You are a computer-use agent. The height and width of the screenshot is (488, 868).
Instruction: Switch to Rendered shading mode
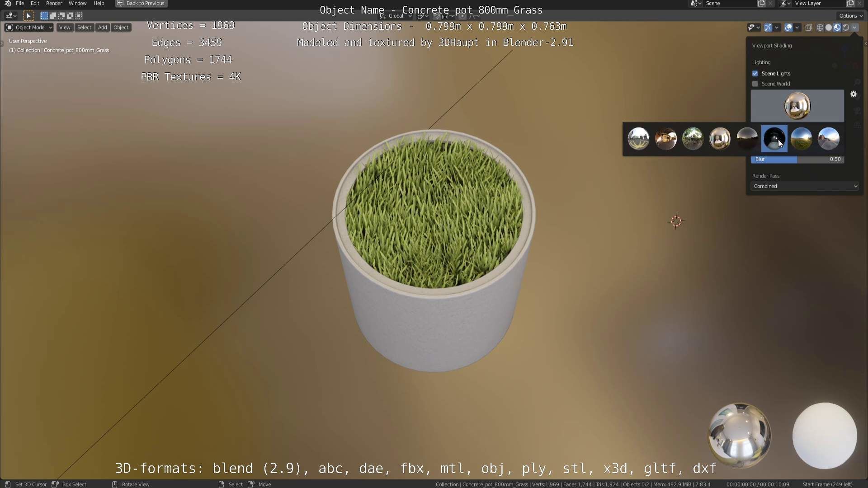(846, 28)
